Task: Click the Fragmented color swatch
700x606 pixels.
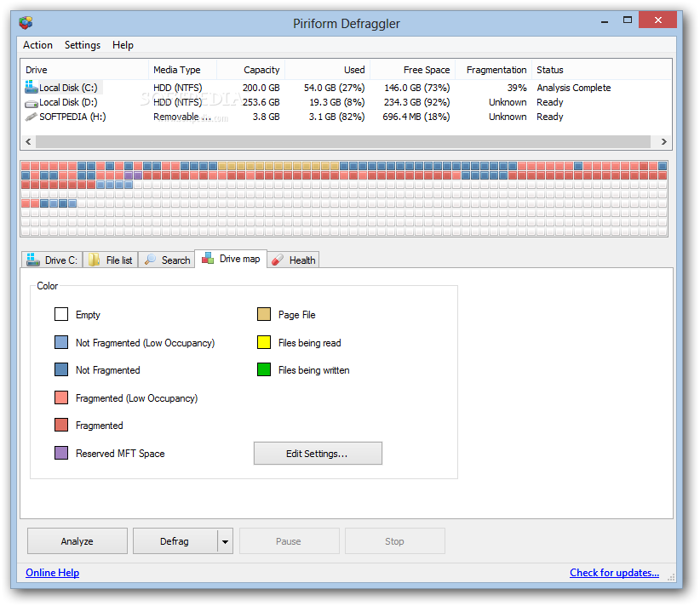Action: point(61,425)
